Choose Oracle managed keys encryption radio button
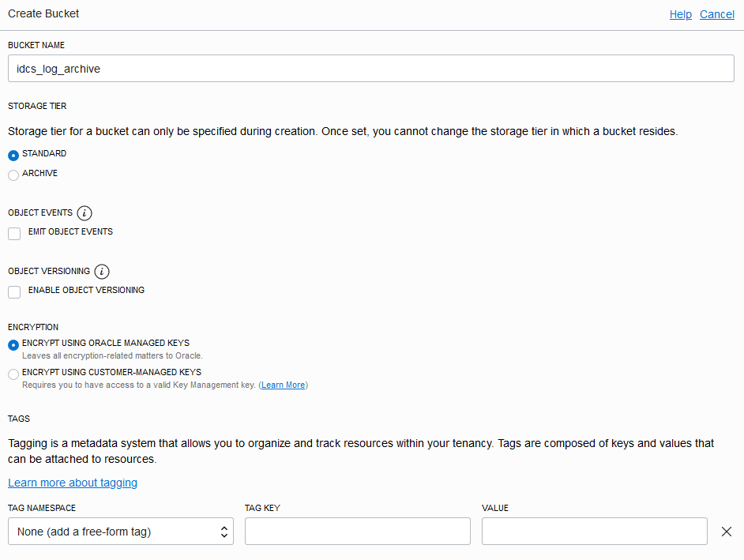Image resolution: width=744 pixels, height=560 pixels. pyautogui.click(x=13, y=345)
